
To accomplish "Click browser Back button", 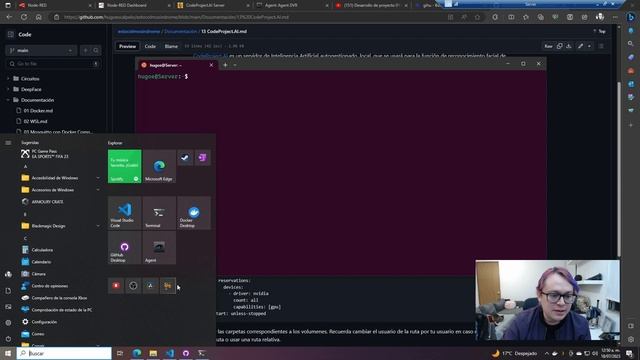I will [9, 17].
